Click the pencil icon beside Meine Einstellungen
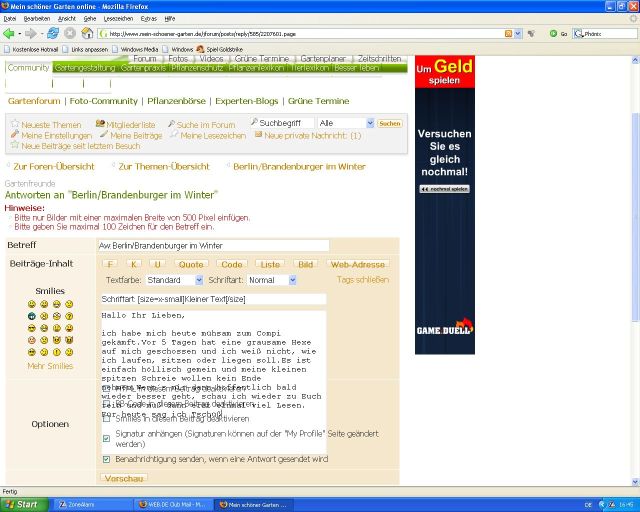Screen dimensions: 640x512 click(14, 135)
